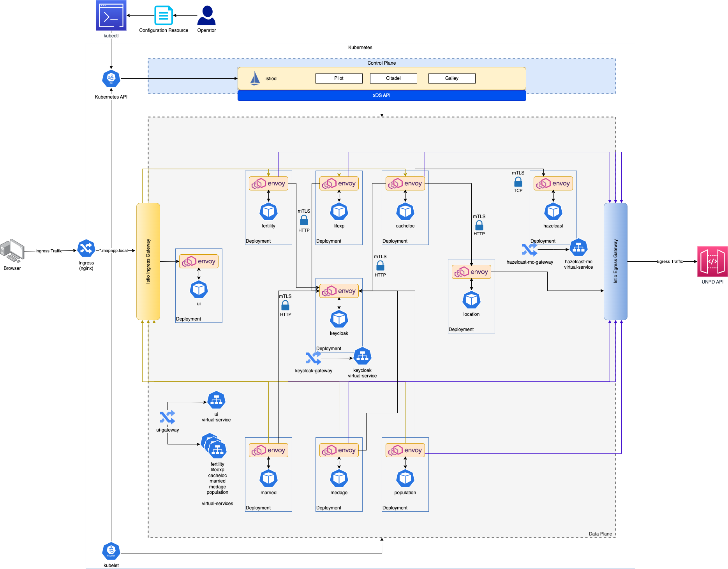Click the UNPD API icon
The height and width of the screenshot is (569, 728).
click(x=712, y=261)
